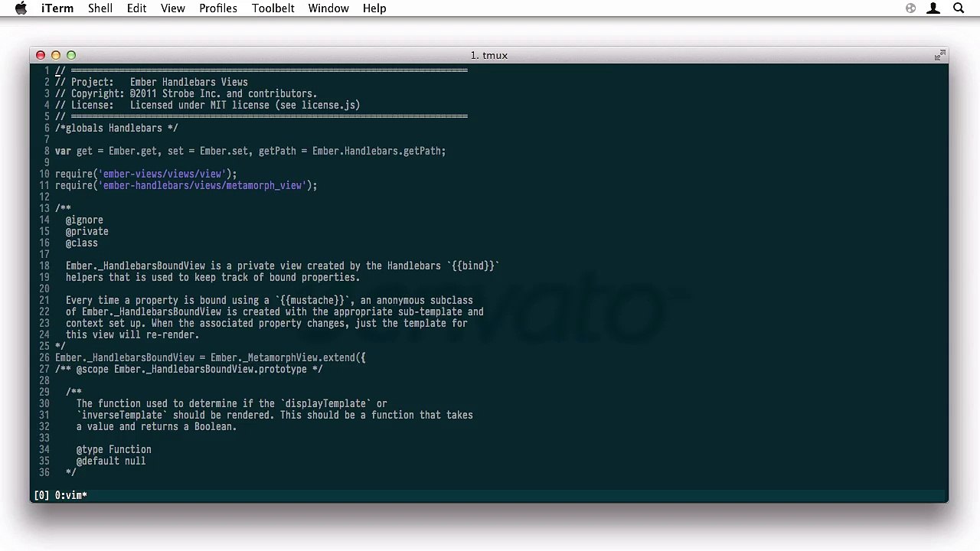The width and height of the screenshot is (980, 551).
Task: Open the Toolbelt menu
Action: tap(273, 8)
